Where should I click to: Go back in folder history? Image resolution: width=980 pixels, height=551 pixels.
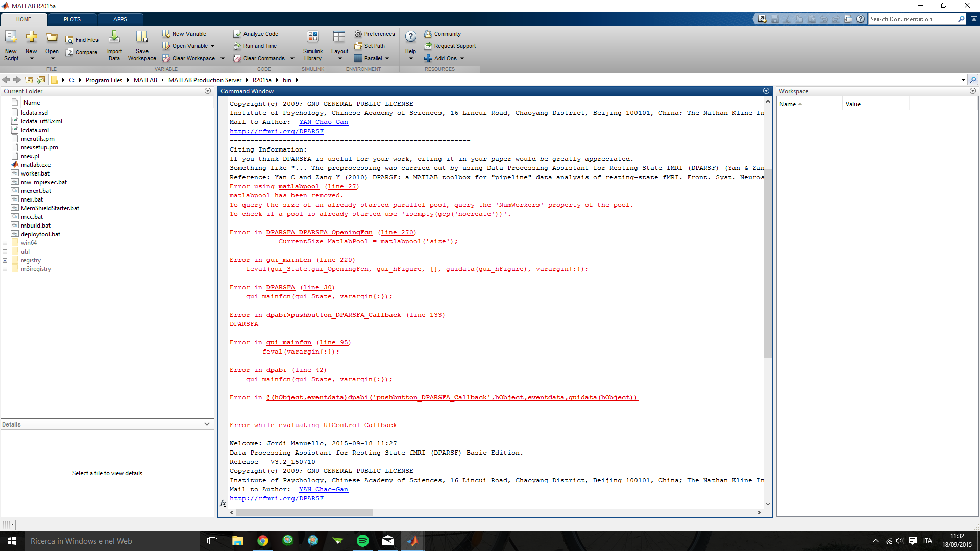pos(6,80)
